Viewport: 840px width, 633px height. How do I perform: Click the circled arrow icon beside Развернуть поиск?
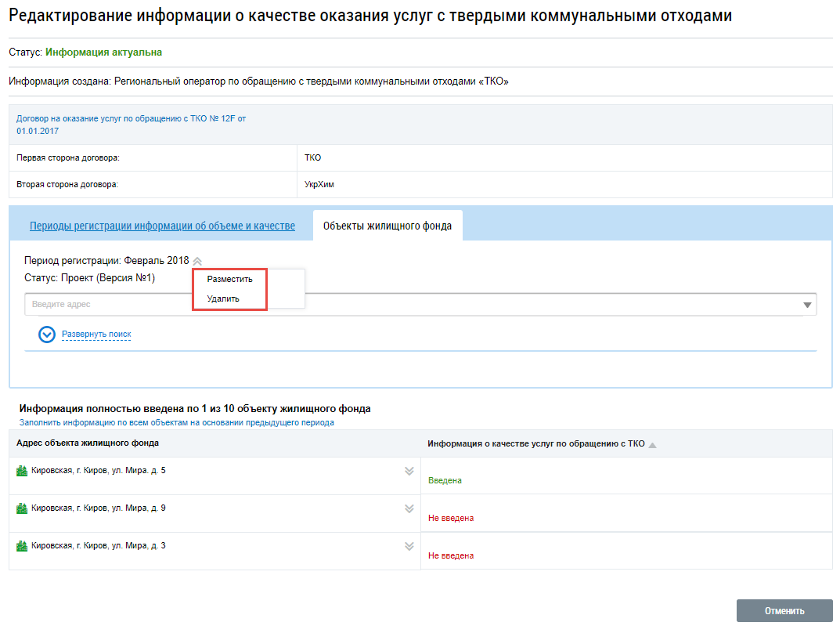point(48,335)
